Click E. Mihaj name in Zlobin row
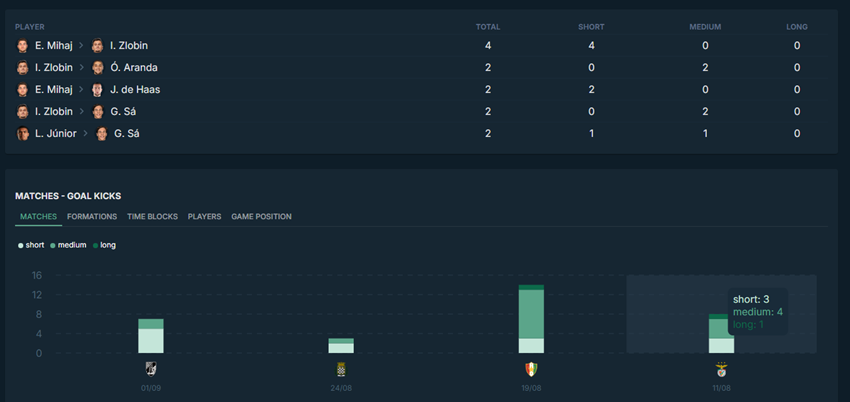850x402 pixels. [x=54, y=46]
